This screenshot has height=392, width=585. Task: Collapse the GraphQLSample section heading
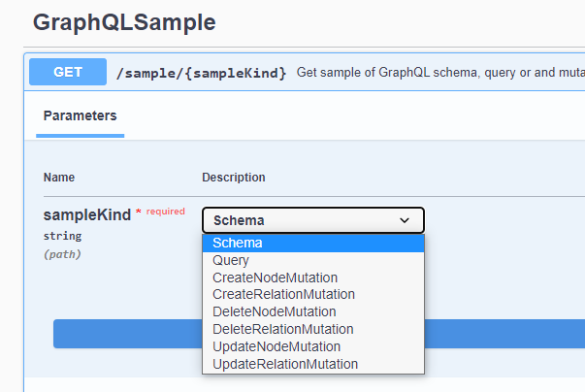(124, 22)
